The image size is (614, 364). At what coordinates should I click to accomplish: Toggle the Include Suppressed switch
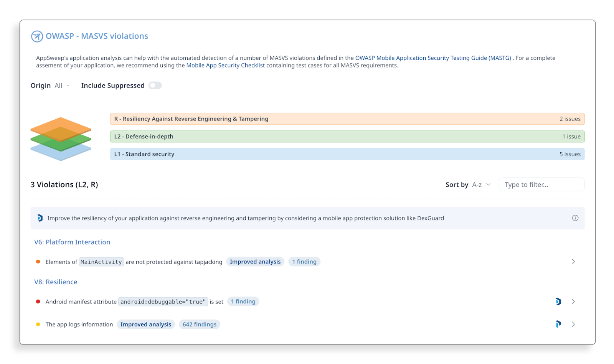tap(155, 86)
